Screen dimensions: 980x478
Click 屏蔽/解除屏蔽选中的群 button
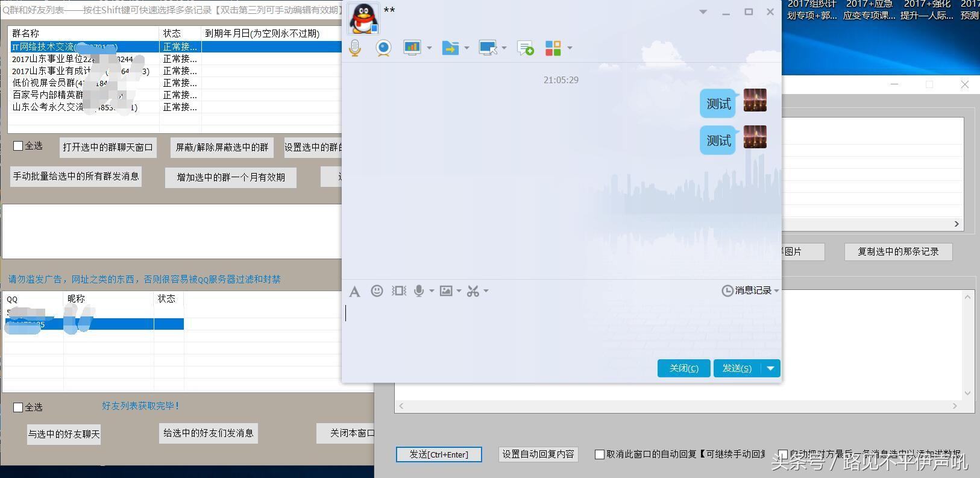click(222, 147)
